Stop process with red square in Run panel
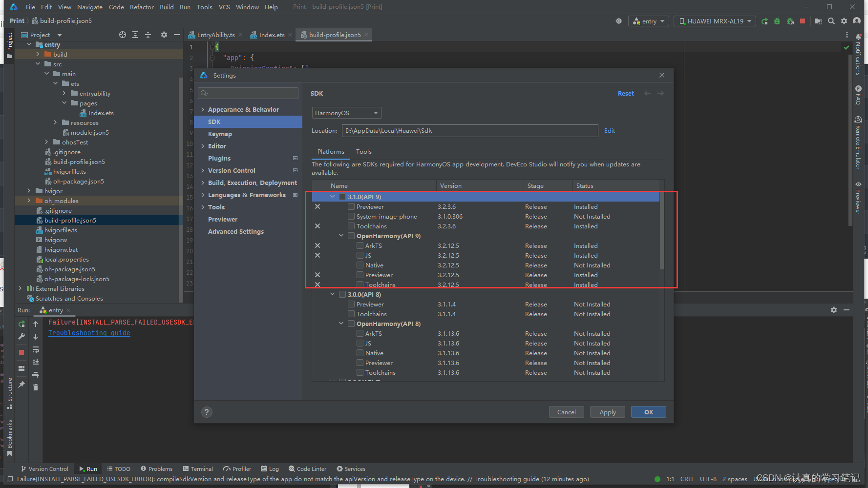This screenshot has height=488, width=868. 21,352
